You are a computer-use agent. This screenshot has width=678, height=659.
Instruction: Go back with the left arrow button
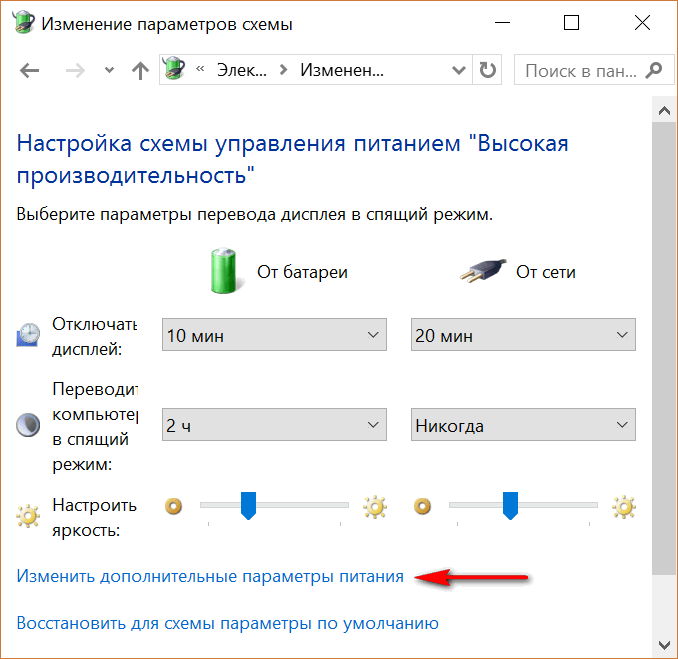tap(29, 70)
